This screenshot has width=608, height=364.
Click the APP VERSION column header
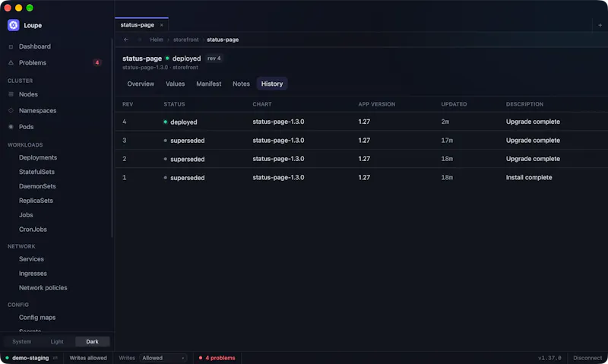coord(376,104)
